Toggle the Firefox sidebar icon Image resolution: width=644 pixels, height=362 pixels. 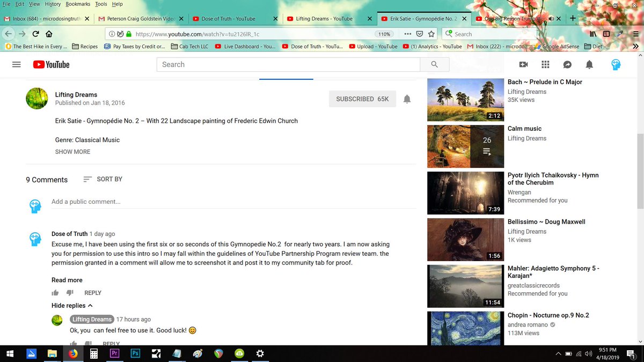(606, 34)
